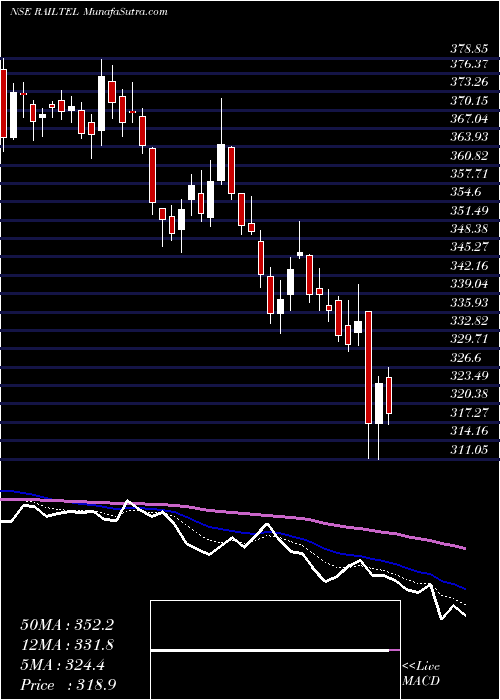Click the MACD indicator box
Viewport: 500px width, 700px height.
[x=275, y=650]
